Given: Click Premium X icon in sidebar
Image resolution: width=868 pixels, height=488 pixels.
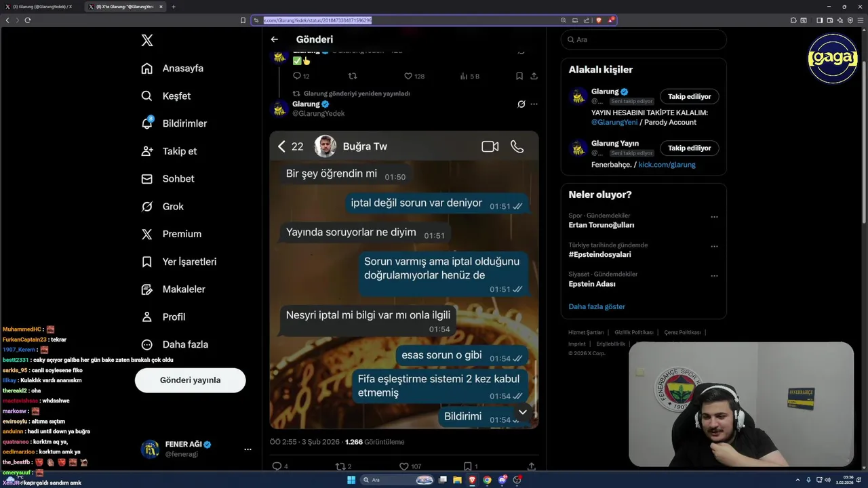Looking at the screenshot, I should click(x=147, y=235).
